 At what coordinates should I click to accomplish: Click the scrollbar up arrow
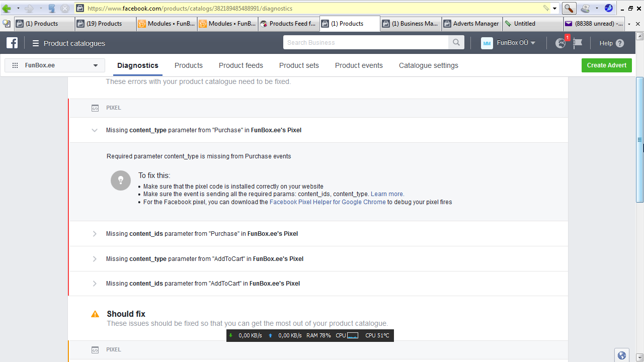(x=640, y=36)
